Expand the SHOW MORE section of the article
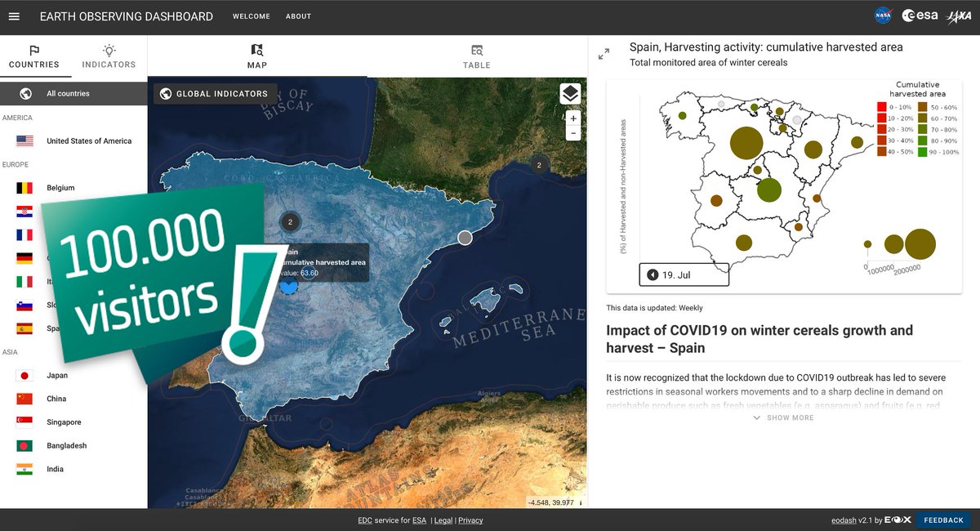Image resolution: width=980 pixels, height=531 pixels. [x=782, y=417]
